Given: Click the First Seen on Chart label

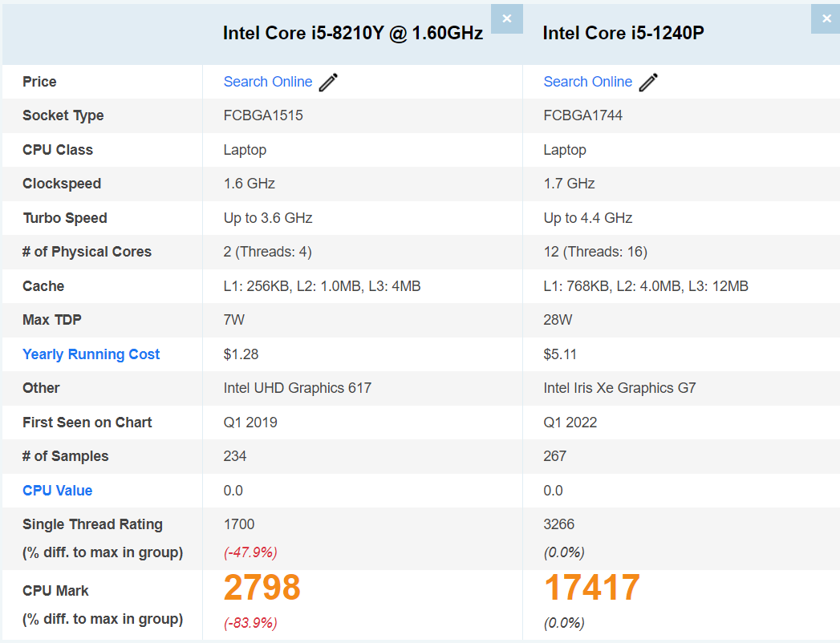Looking at the screenshot, I should coord(87,423).
